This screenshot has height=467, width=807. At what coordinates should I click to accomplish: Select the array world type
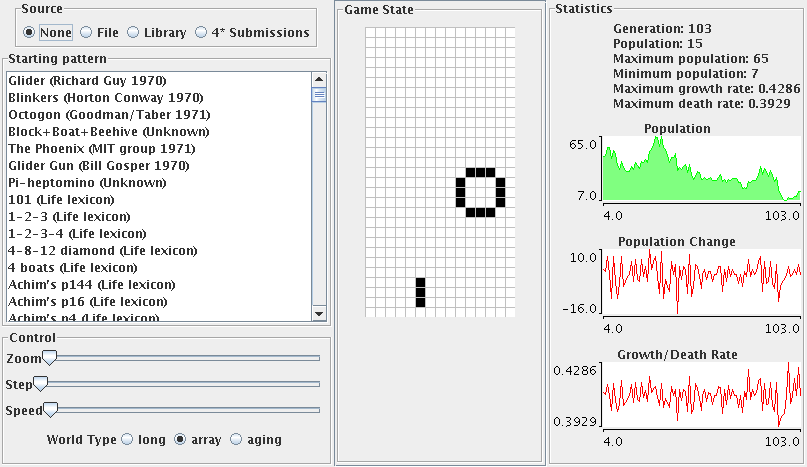(x=180, y=439)
